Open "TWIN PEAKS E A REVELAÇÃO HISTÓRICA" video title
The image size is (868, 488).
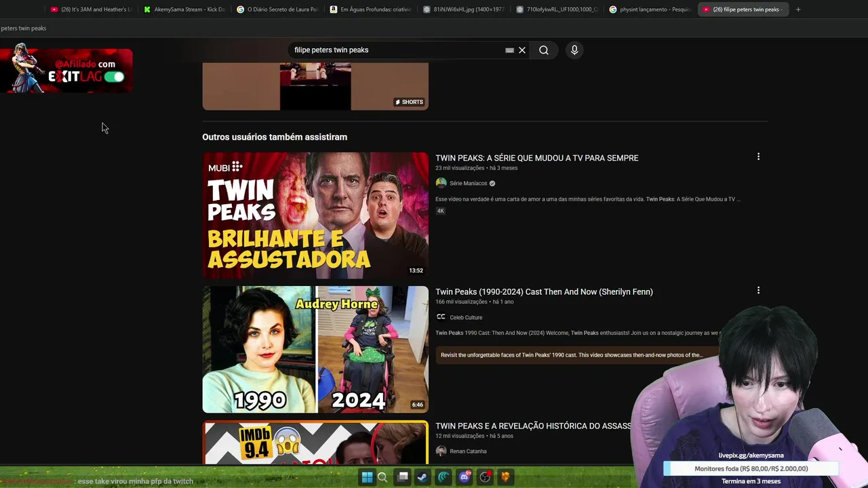click(534, 426)
